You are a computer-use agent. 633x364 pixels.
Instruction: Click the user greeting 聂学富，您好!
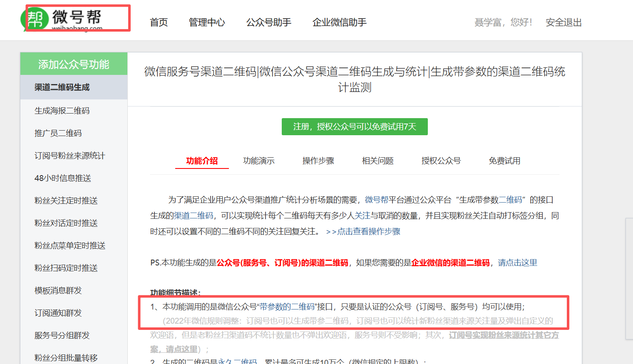[503, 22]
